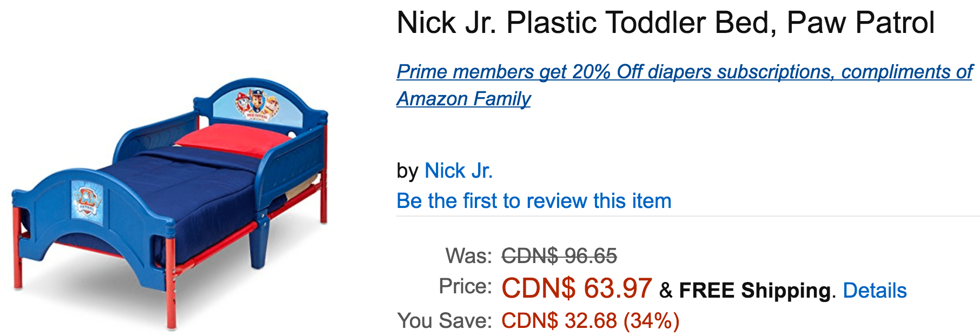Image resolution: width=980 pixels, height=336 pixels.
Task: Click the FREE Shipping text
Action: click(755, 291)
